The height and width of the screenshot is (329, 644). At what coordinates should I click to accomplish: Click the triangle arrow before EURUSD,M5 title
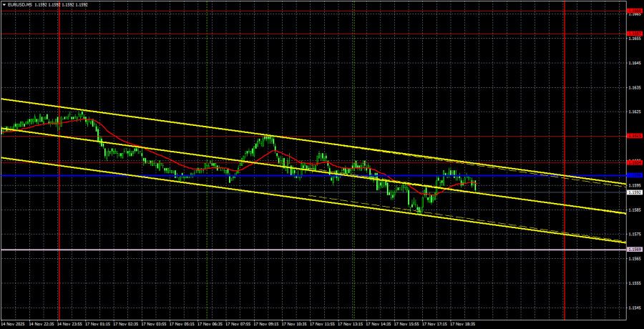[4, 4]
